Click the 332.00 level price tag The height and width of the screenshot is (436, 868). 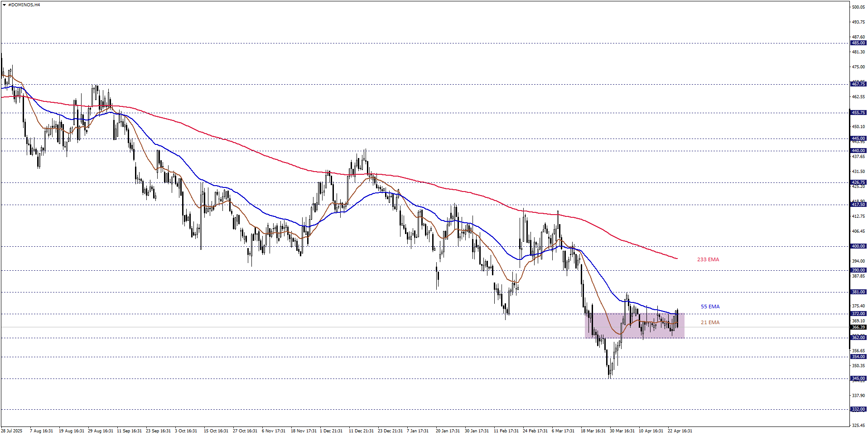pos(858,409)
